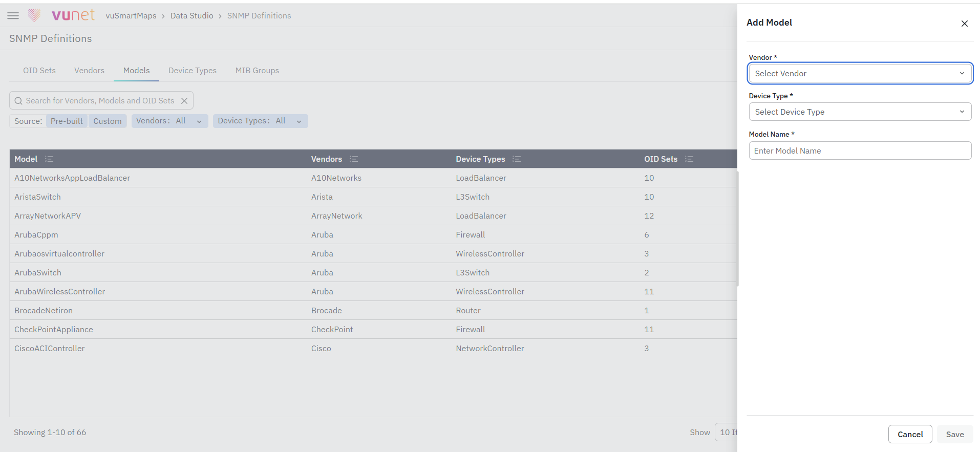Expand the Select Vendor dropdown
This screenshot has width=980, height=452.
tap(860, 74)
